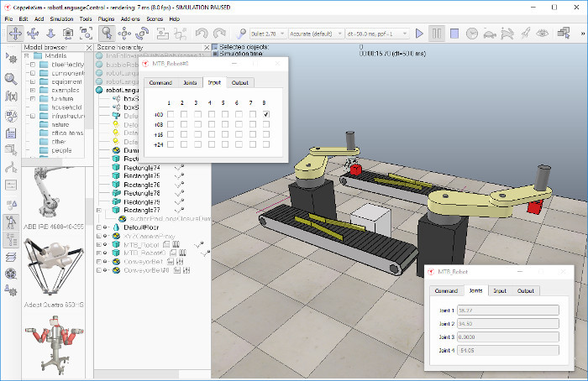Expand the examples folder in Model browser
The image size is (588, 381).
(33, 91)
